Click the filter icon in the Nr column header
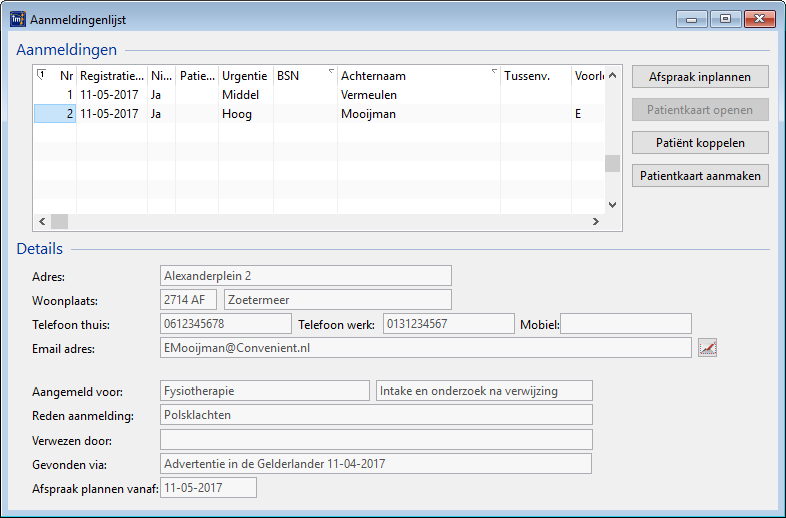 pyautogui.click(x=41, y=74)
